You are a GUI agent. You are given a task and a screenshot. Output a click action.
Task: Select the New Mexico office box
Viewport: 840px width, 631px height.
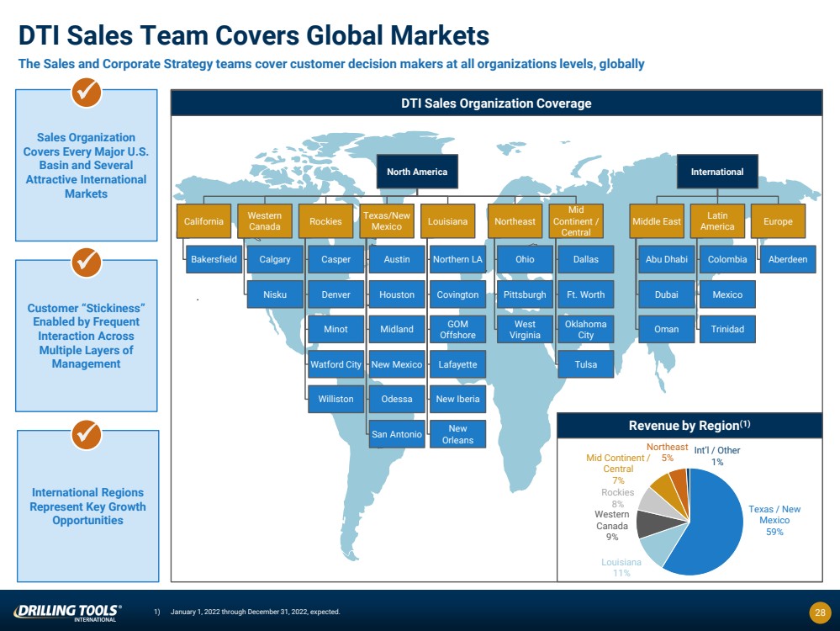tap(397, 364)
